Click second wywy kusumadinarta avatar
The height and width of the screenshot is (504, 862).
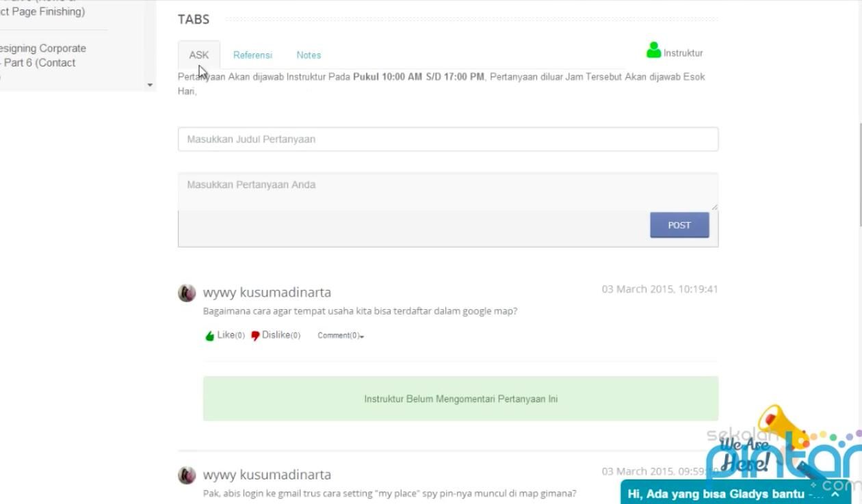(x=187, y=475)
